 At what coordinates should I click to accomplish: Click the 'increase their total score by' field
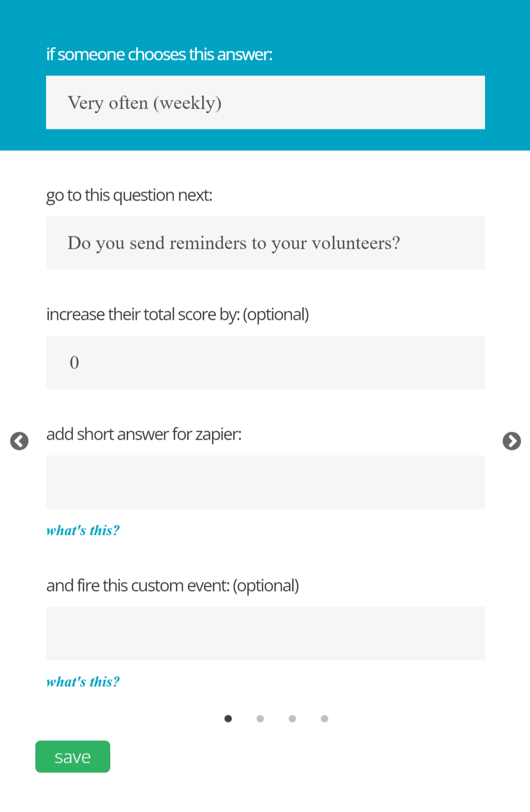[265, 362]
